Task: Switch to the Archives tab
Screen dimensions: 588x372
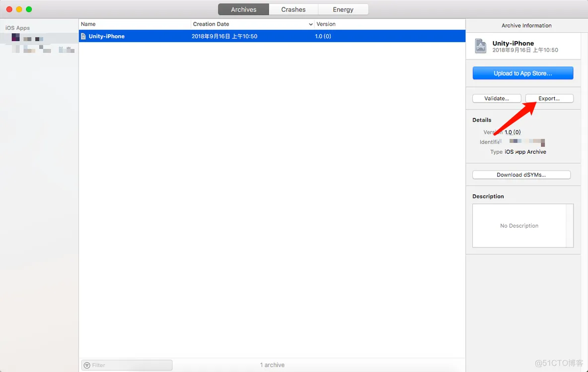Action: (x=243, y=9)
